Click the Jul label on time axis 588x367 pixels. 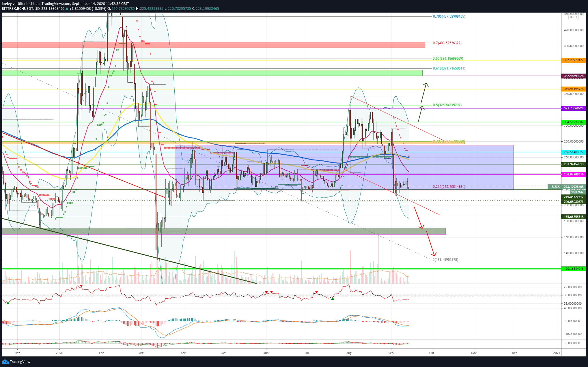point(307,353)
